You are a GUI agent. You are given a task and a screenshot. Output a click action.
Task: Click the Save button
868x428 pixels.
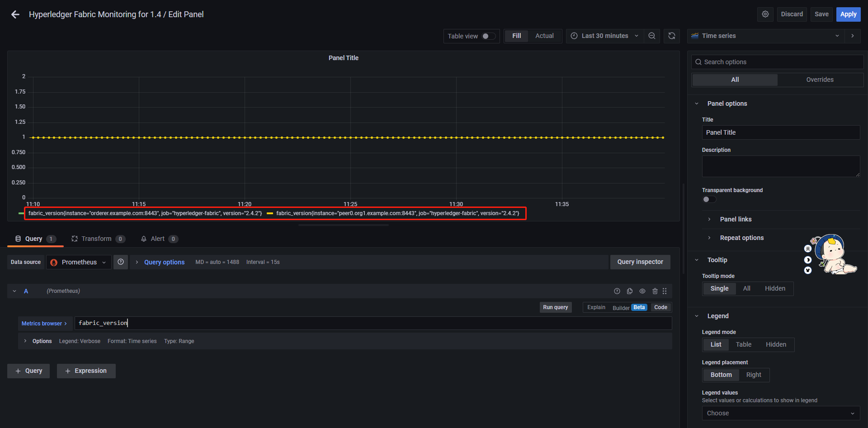(x=821, y=14)
